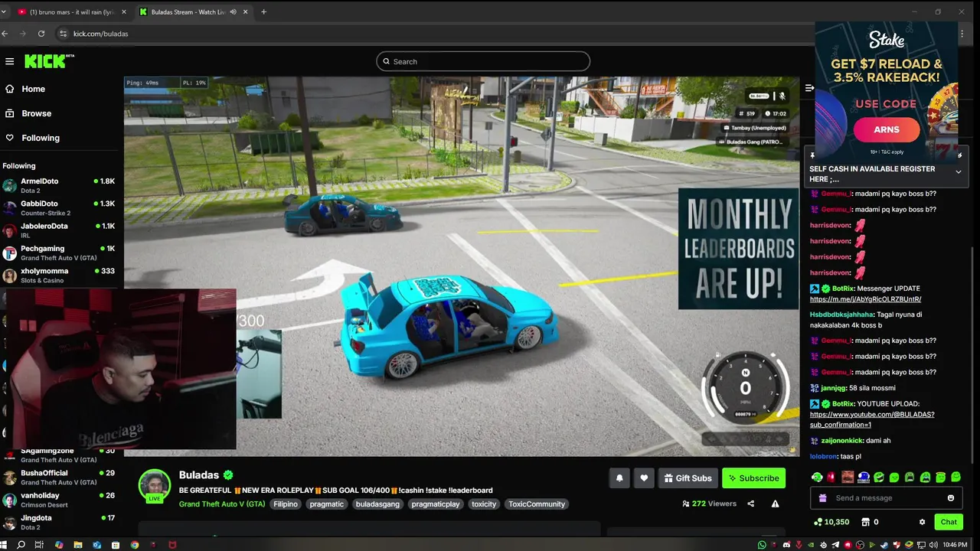Open a new browser tab
Viewport: 980px width, 551px height.
tap(263, 11)
